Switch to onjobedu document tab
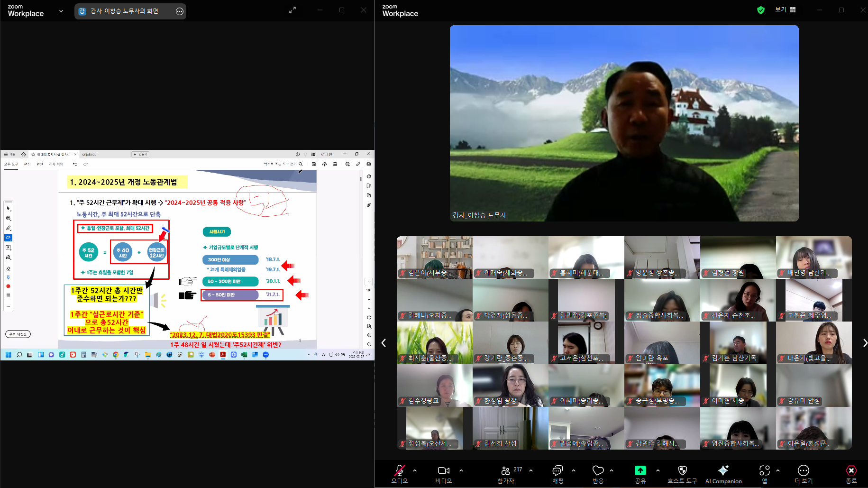 click(x=89, y=154)
